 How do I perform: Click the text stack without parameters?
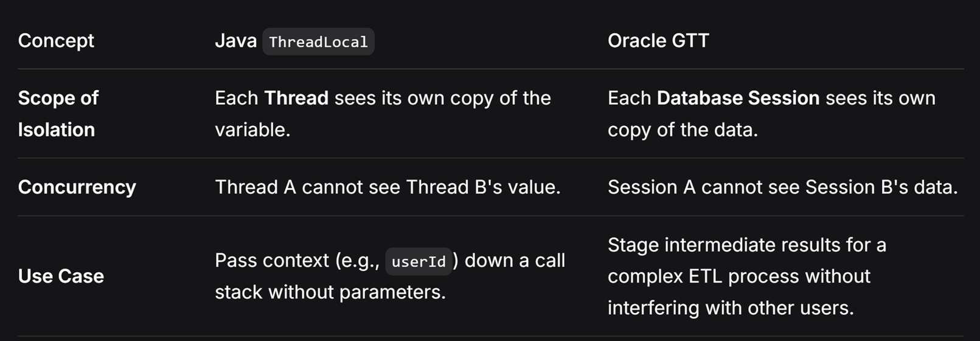[330, 292]
